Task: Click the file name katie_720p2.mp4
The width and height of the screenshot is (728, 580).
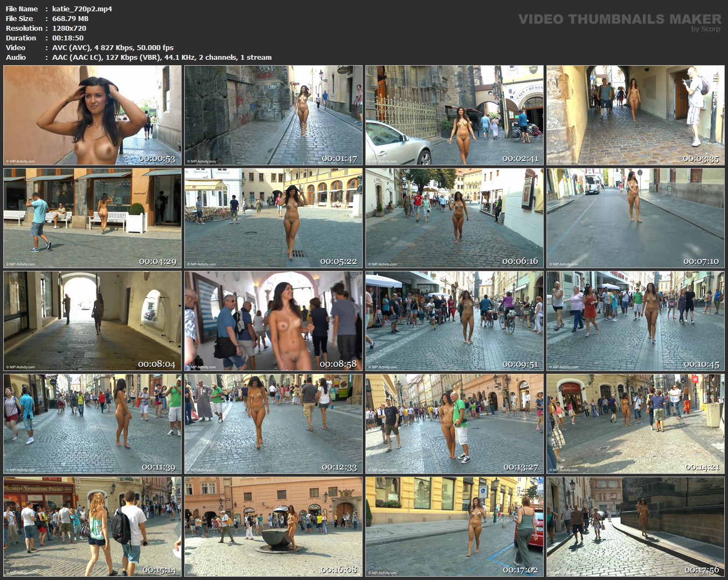Action: tap(82, 9)
